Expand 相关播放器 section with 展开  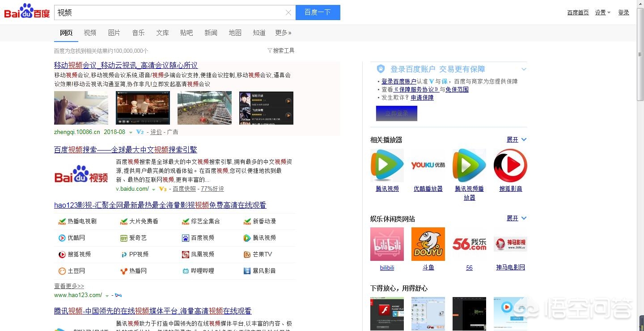point(517,140)
